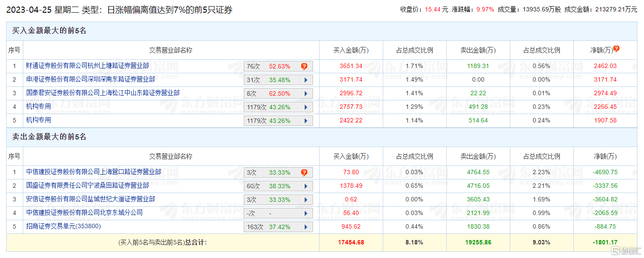
Task: Click the buy amount 2422.22
Action: pyautogui.click(x=351, y=121)
